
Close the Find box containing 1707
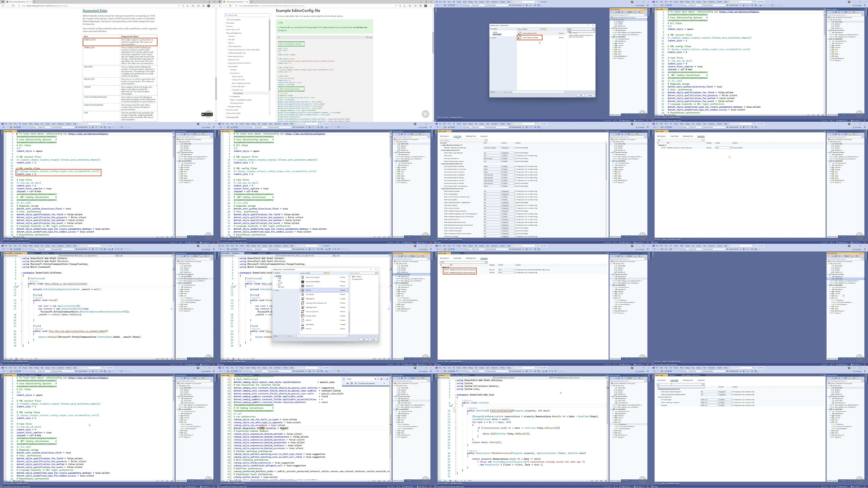pyautogui.click(x=387, y=379)
